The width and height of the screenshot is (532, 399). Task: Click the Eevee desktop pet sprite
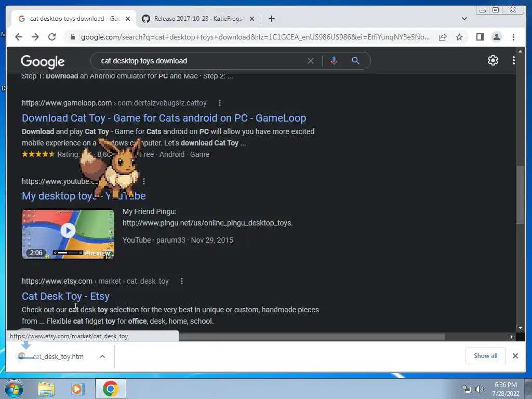(111, 169)
